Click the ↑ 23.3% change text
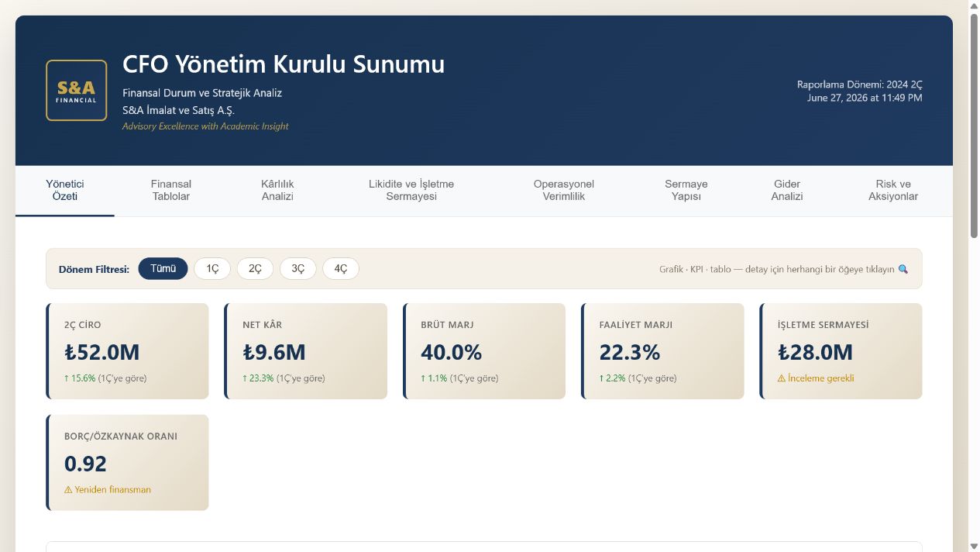980x552 pixels. (x=258, y=378)
